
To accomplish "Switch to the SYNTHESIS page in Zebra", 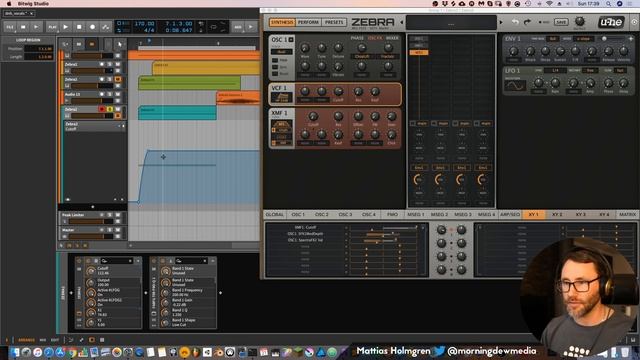I will (x=282, y=22).
